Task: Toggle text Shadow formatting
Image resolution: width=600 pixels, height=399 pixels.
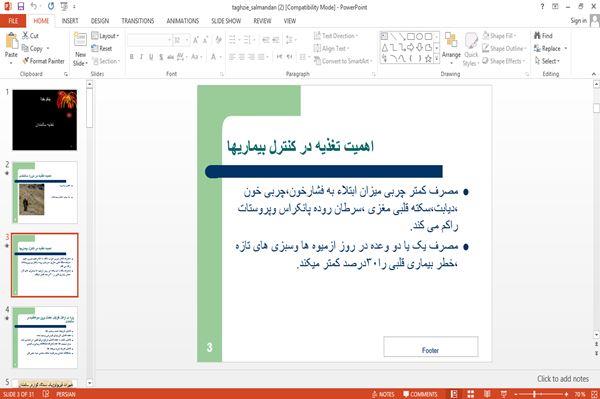Action: [161, 57]
